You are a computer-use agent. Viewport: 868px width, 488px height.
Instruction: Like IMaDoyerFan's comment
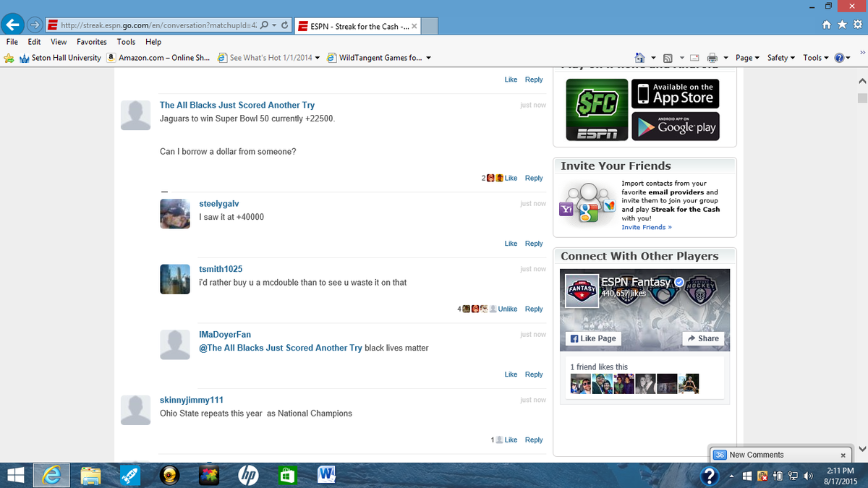click(511, 374)
